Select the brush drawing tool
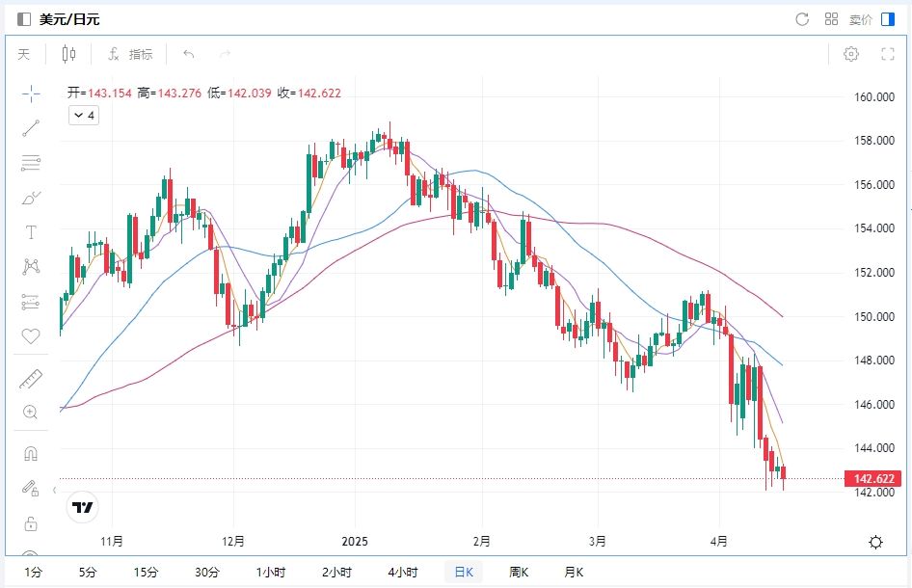The image size is (912, 588). tap(31, 198)
